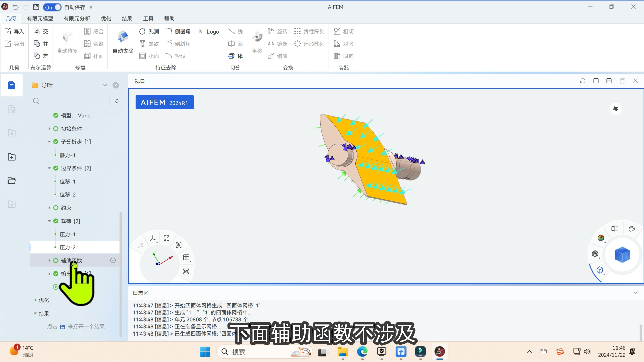Switch to the 有限元分析 ribbon tab
Image resolution: width=644 pixels, height=362 pixels.
[77, 19]
